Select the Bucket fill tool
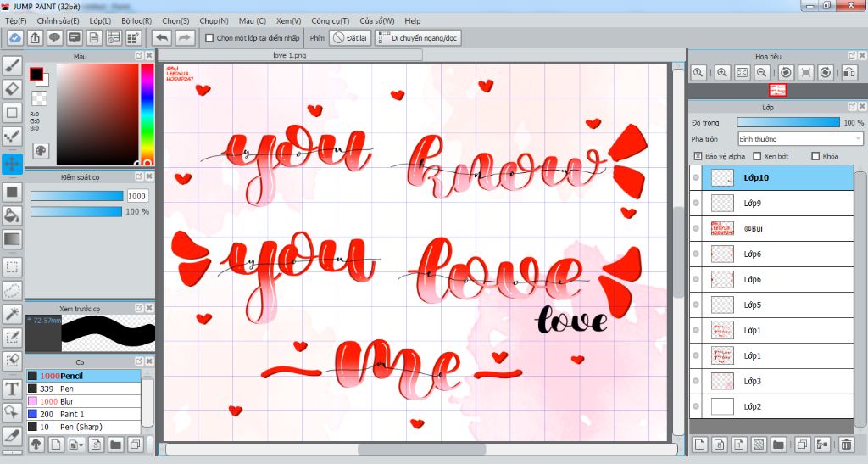 coord(12,215)
